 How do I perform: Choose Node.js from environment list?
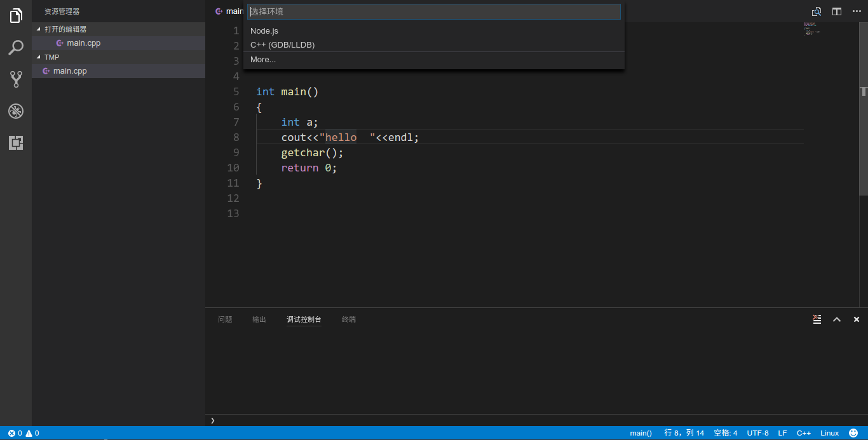tap(264, 30)
